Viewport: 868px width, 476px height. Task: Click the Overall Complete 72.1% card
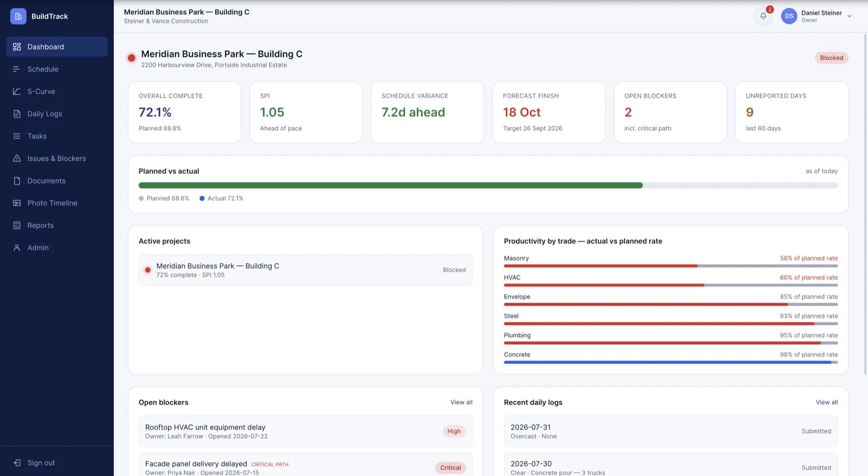[185, 112]
